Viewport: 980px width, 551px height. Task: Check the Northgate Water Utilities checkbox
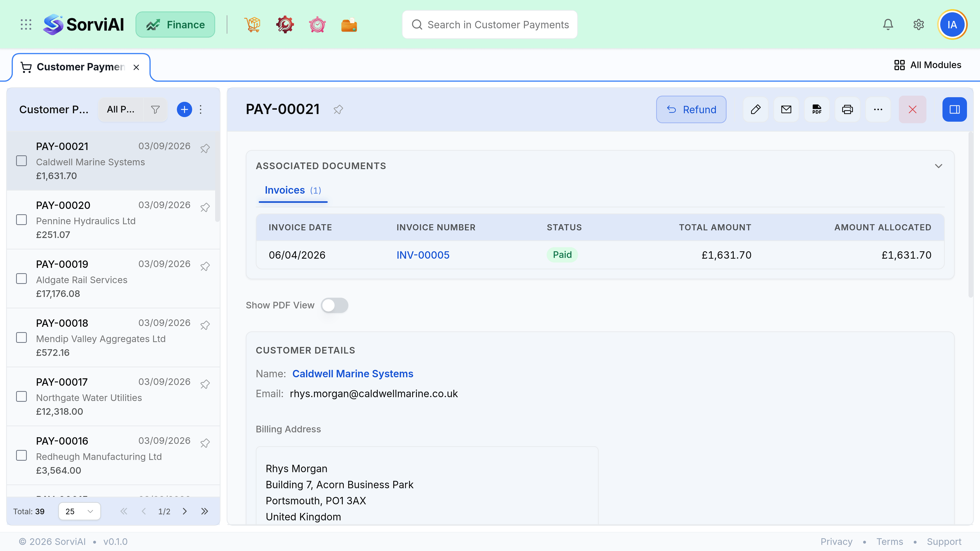[22, 397]
